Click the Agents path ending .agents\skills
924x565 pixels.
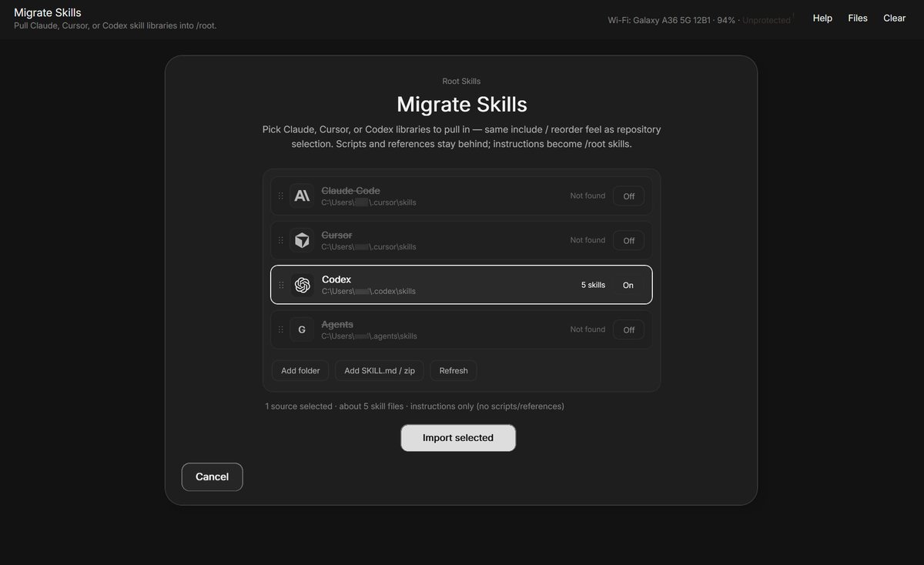[370, 336]
